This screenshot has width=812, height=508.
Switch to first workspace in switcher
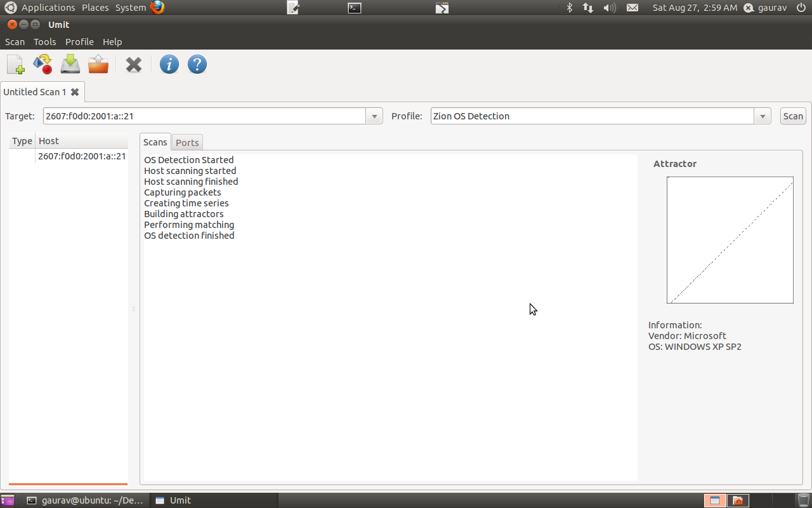click(715, 500)
